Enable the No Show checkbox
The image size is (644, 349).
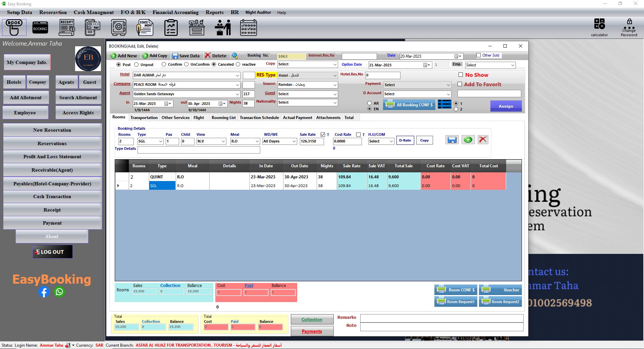(461, 75)
